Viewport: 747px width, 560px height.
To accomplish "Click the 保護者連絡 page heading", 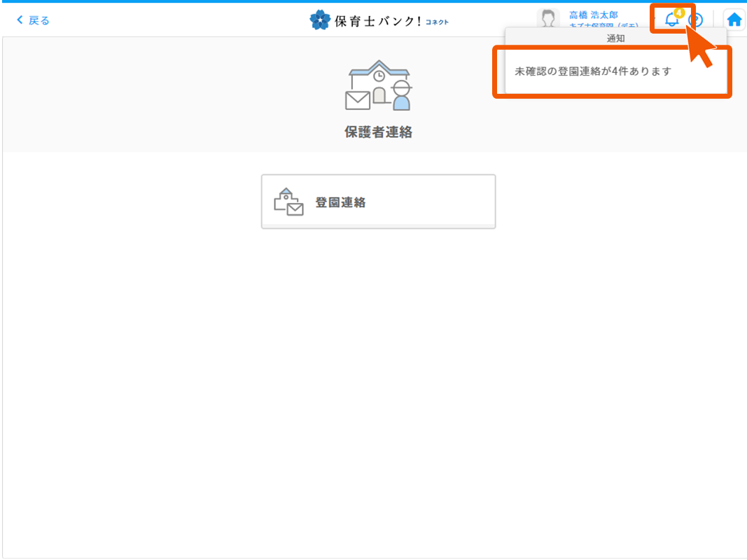I will click(378, 132).
